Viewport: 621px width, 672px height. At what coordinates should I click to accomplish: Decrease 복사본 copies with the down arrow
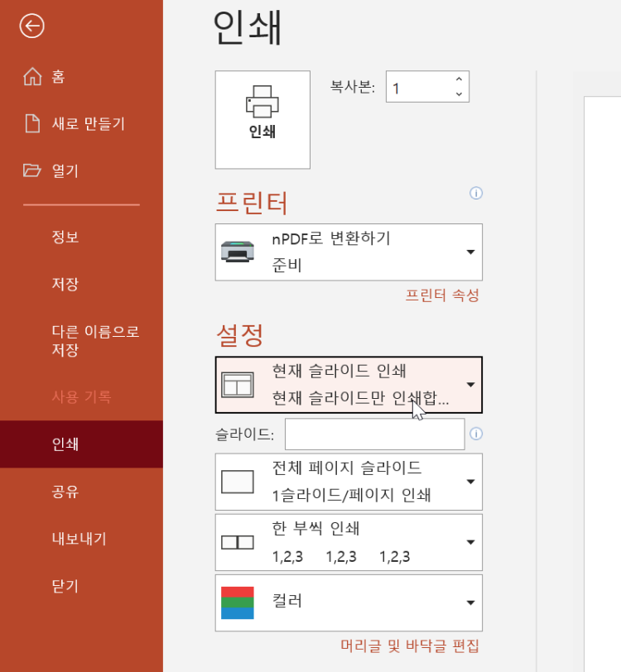pyautogui.click(x=459, y=94)
